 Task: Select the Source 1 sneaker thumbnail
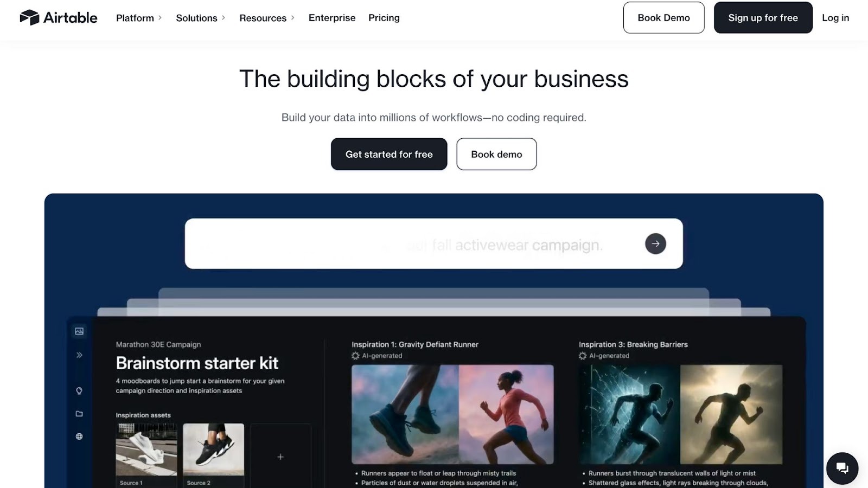tap(146, 455)
